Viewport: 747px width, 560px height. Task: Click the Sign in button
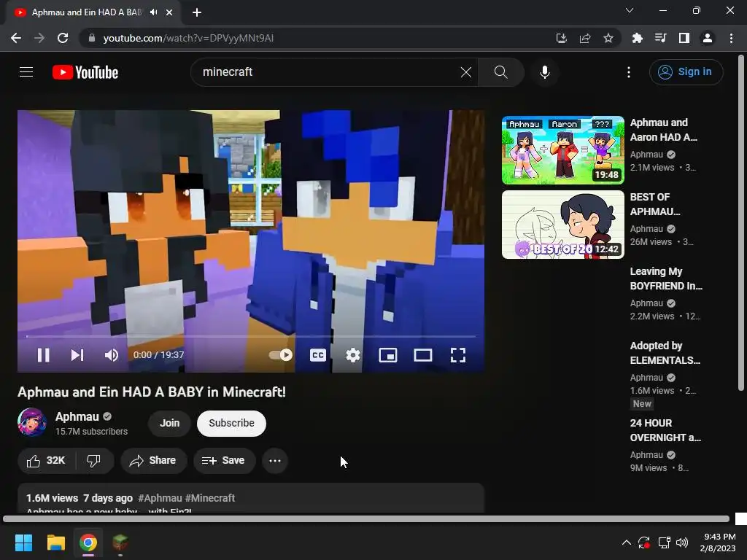[686, 72]
